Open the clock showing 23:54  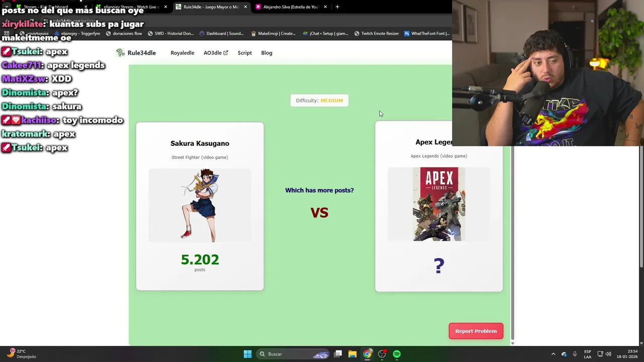[627, 354]
